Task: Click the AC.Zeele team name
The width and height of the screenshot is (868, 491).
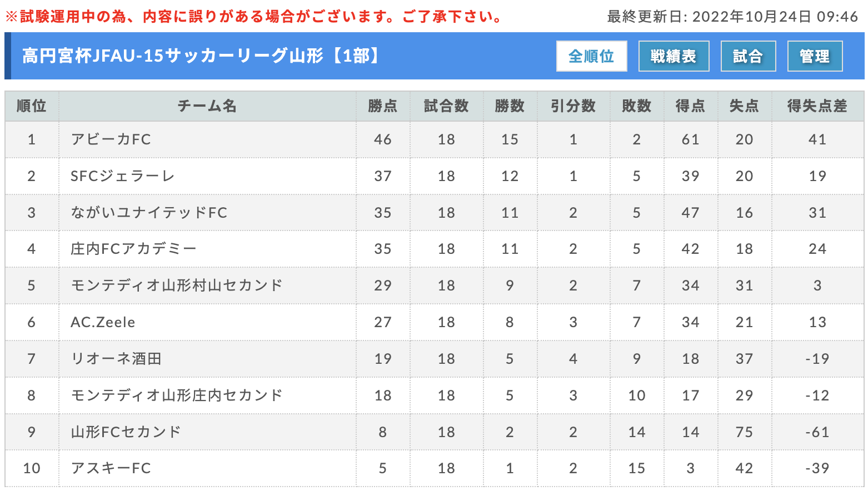Action: point(103,322)
